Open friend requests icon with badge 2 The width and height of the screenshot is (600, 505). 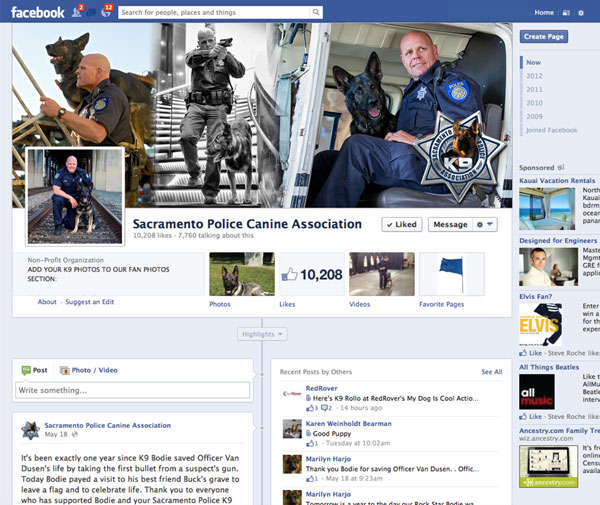[x=77, y=11]
